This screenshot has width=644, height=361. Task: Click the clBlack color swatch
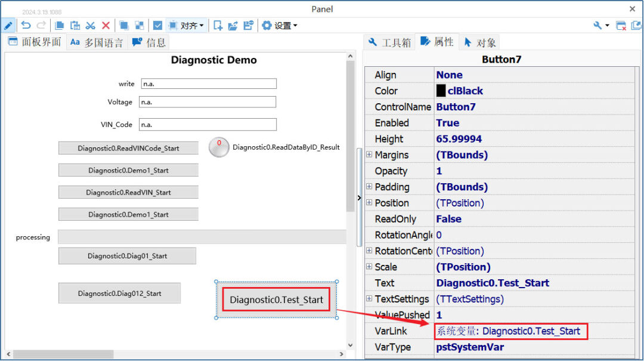[x=441, y=91]
